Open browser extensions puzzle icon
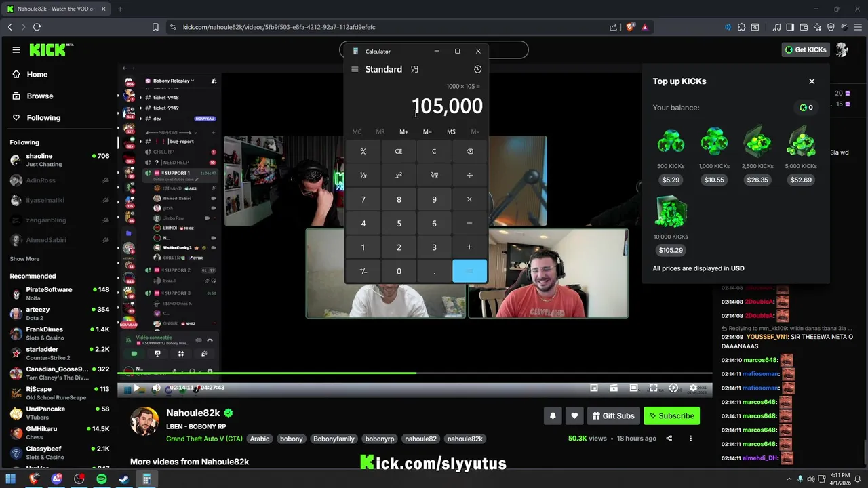 (x=741, y=27)
